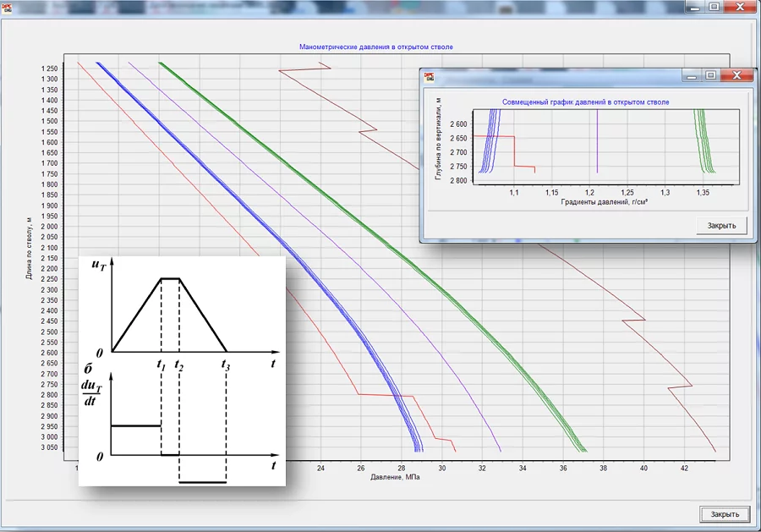Click Закрыть button at bottom of main window
This screenshot has width=761, height=532.
coord(725,514)
